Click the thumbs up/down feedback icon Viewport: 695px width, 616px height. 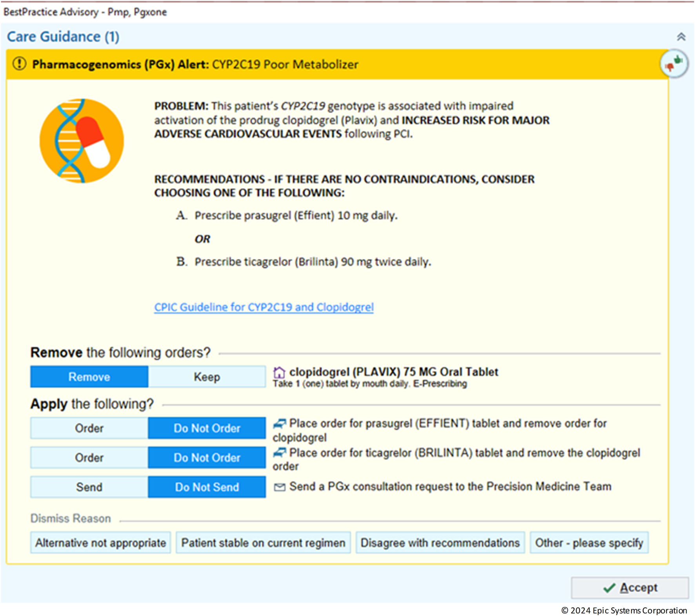pyautogui.click(x=674, y=64)
